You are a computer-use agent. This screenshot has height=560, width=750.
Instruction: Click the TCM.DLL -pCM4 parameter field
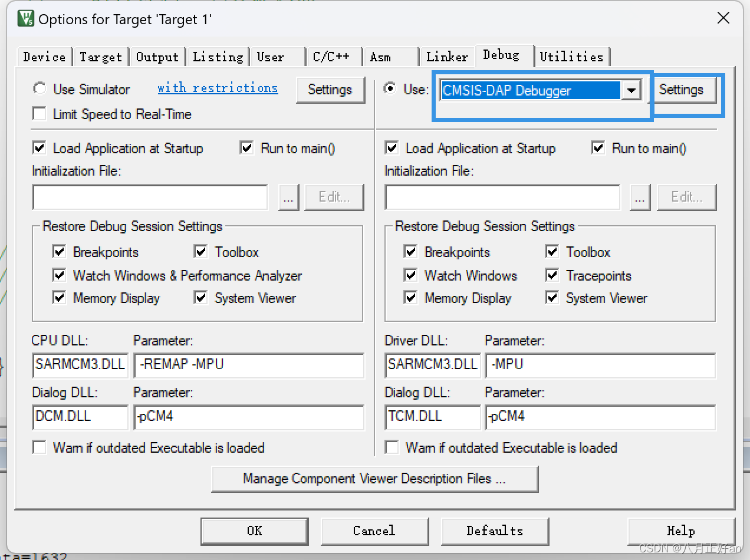pos(600,417)
